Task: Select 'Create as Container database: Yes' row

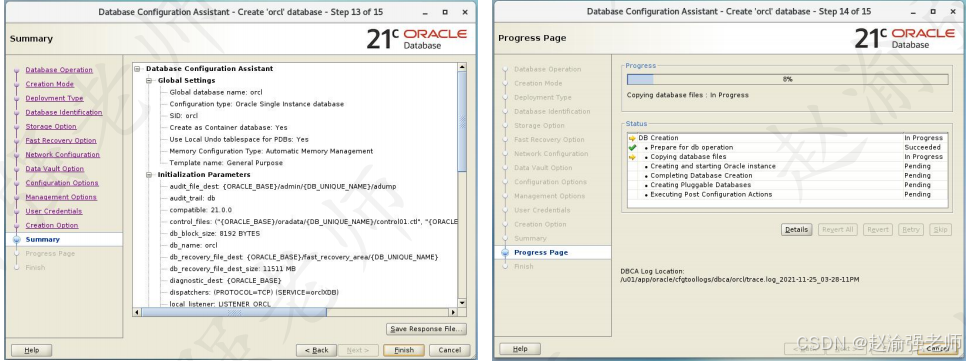Action: [x=228, y=128]
